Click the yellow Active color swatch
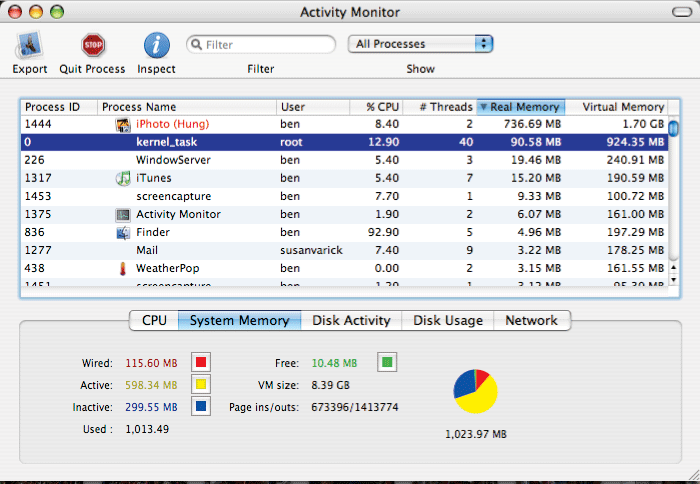Viewport: 700px width, 484px height. coord(201,384)
